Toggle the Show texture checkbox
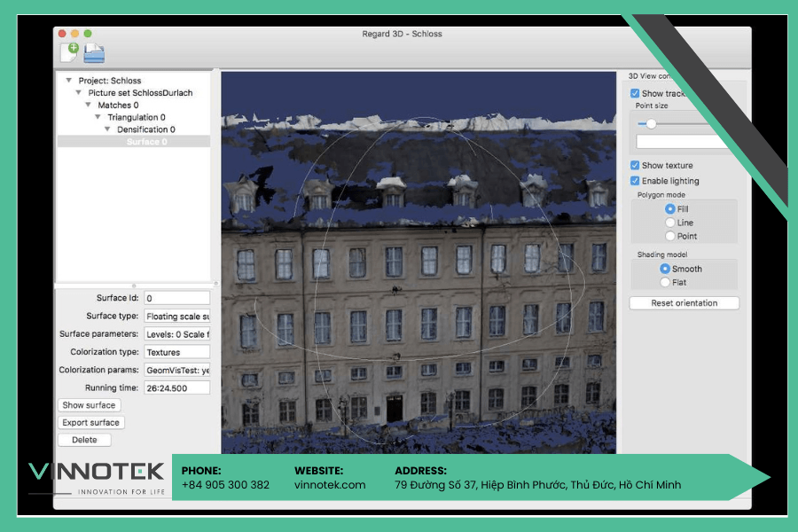This screenshot has width=798, height=532. click(x=635, y=166)
